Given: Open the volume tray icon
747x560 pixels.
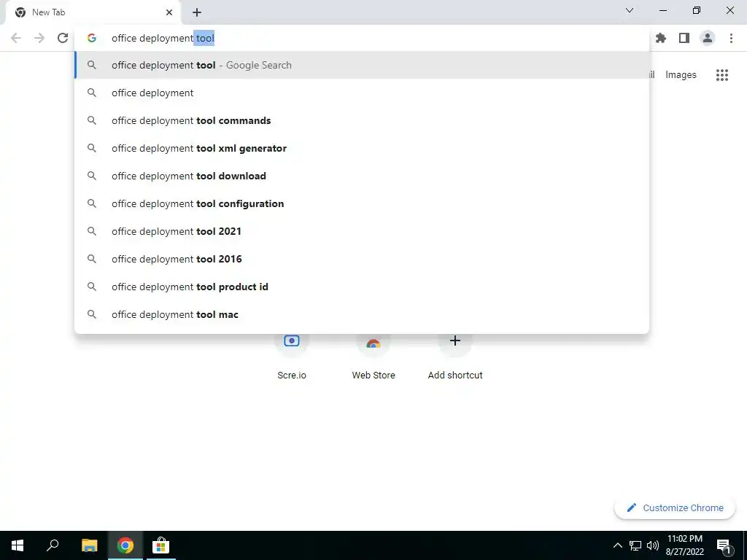Looking at the screenshot, I should click(653, 545).
